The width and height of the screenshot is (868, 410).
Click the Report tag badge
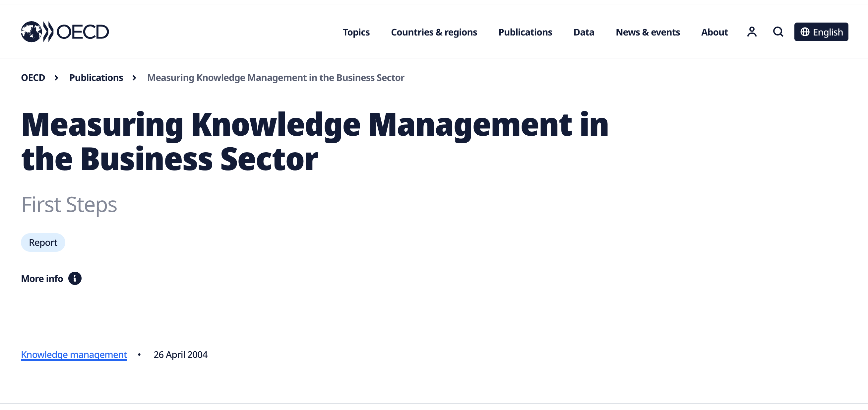click(43, 242)
